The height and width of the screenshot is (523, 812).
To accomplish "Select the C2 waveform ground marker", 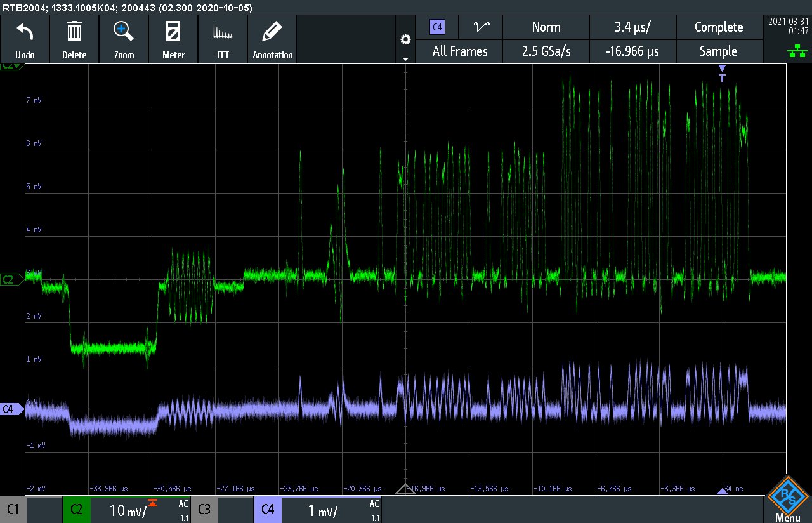I will pyautogui.click(x=11, y=279).
